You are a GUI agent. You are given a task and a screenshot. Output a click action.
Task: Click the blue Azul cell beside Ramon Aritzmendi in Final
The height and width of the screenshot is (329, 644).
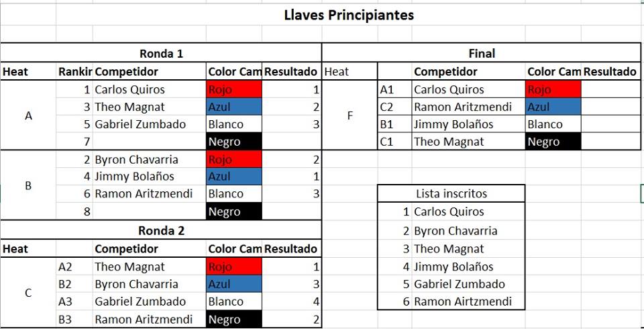553,107
